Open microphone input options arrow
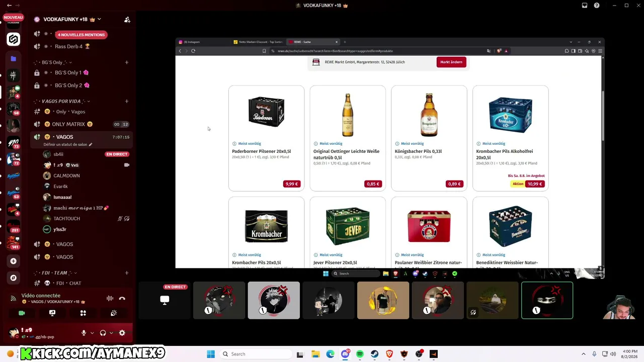 click(92, 333)
